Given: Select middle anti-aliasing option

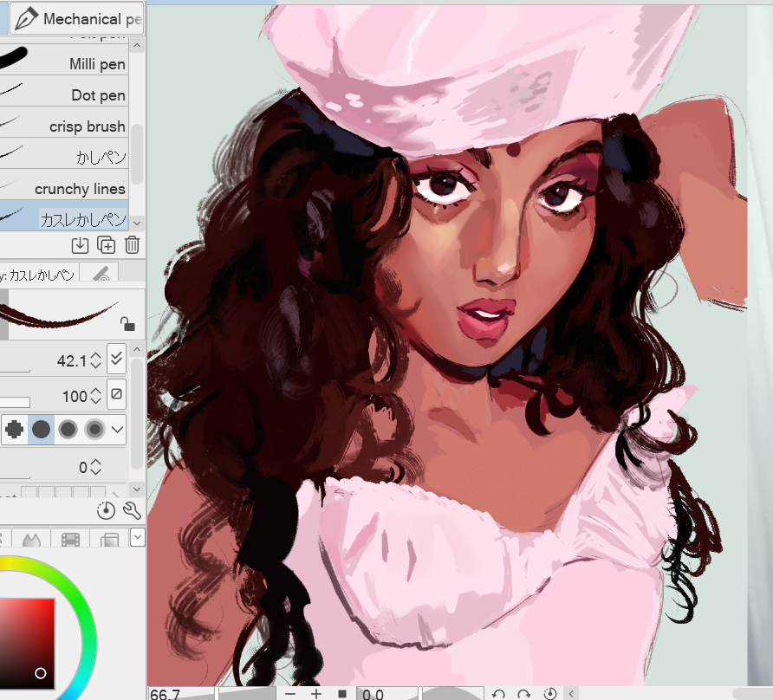Looking at the screenshot, I should pyautogui.click(x=68, y=430).
